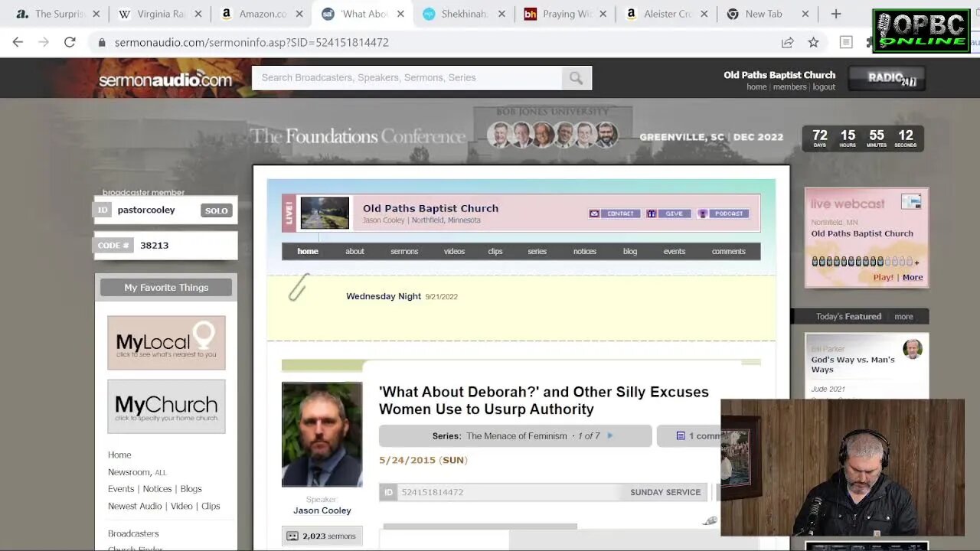Switch to the New Tab tab
The image size is (980, 551).
[768, 14]
